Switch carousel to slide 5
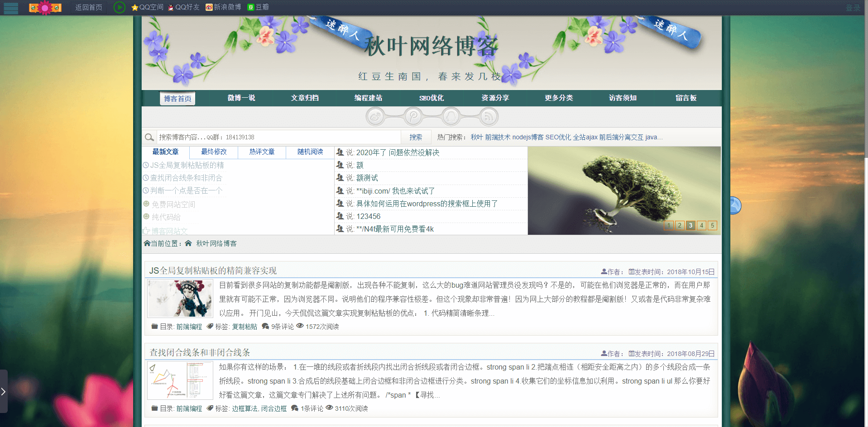This screenshot has width=868, height=427. click(x=712, y=225)
